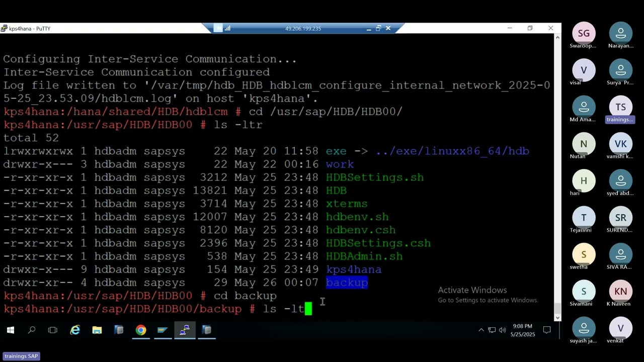Click the pin icon on the remote connection bar
Viewport: 644px width, 362px height.
coord(218,29)
